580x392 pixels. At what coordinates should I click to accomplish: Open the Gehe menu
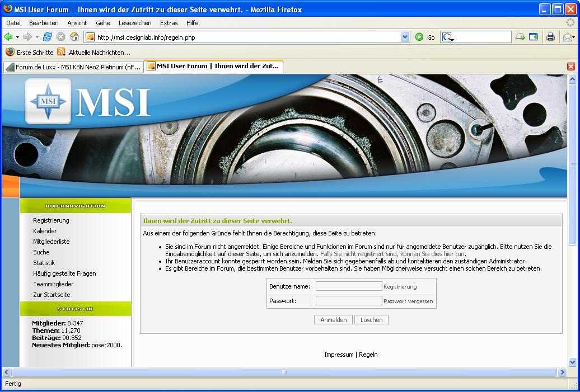[103, 23]
